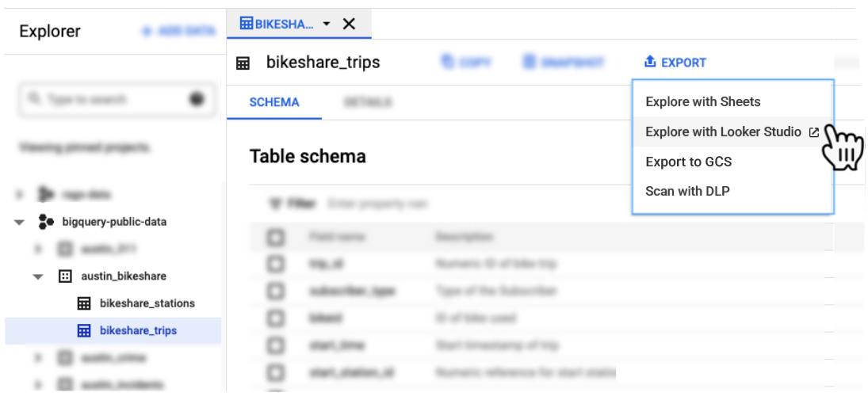Click the bigquery-public-data project icon

tap(46, 222)
